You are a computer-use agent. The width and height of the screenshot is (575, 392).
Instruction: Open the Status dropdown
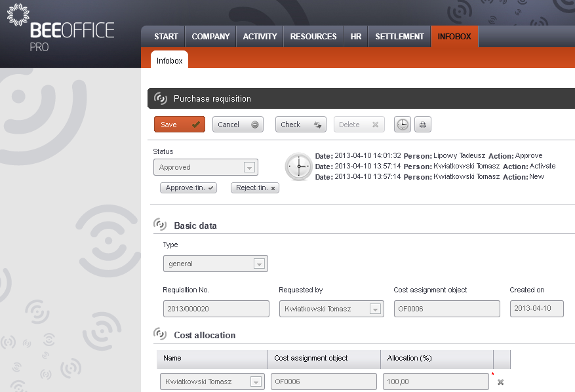click(x=248, y=167)
